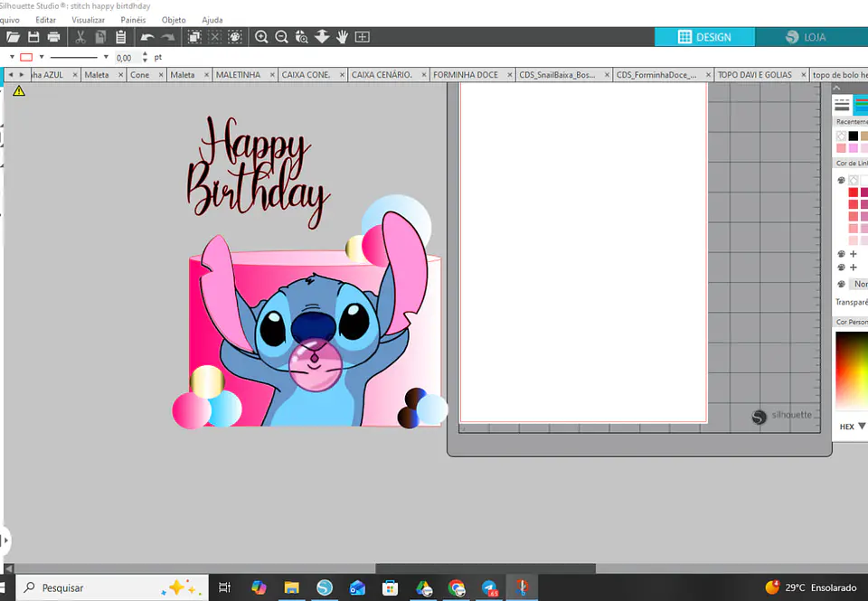Switch to the MALETINHA document tab
The image size is (868, 601).
click(x=238, y=75)
